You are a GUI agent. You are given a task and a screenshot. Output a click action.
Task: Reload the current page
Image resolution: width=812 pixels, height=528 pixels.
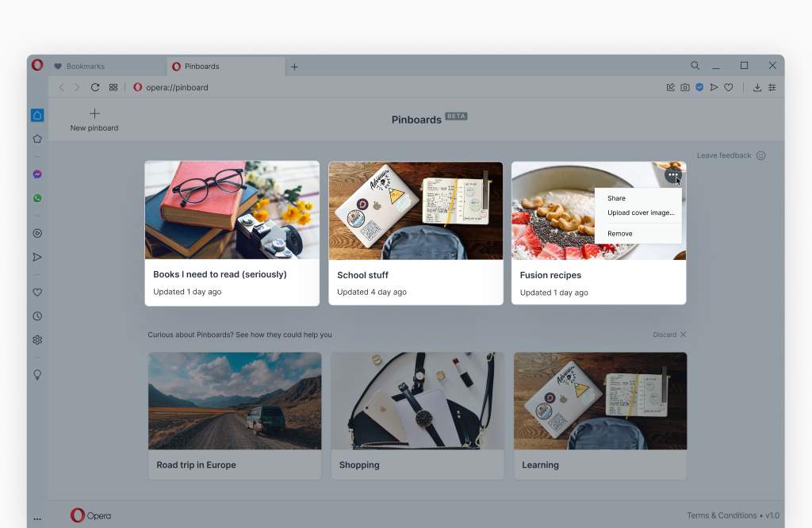point(95,87)
